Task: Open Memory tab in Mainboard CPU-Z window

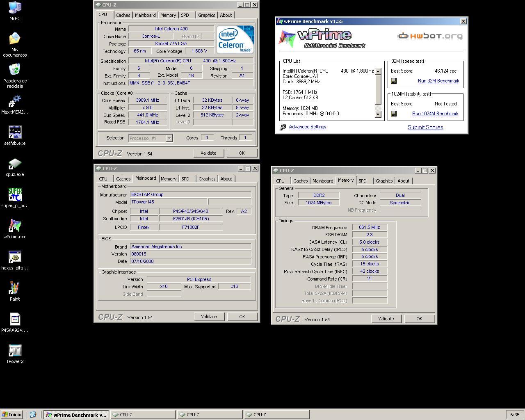Action: [169, 179]
